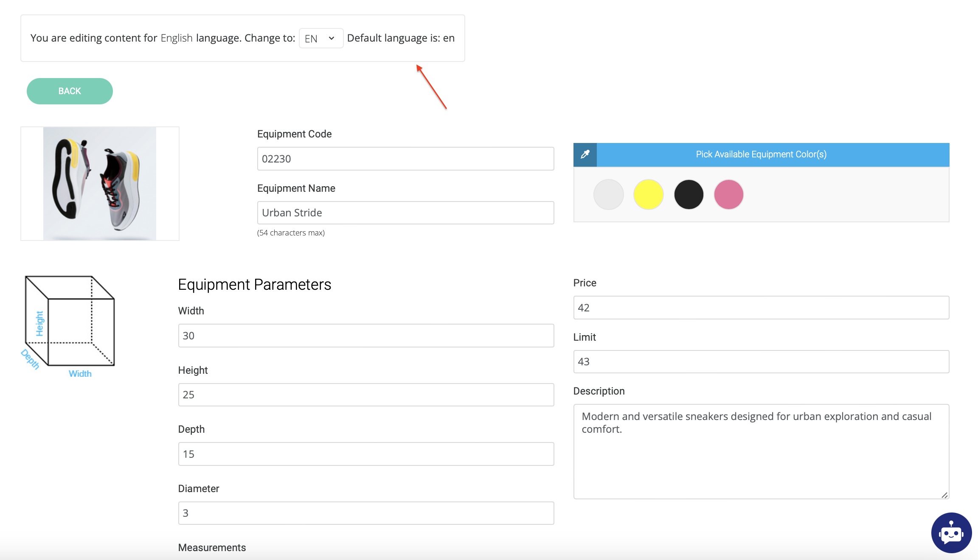978x560 pixels.
Task: Click the eyedropper color picker icon
Action: pos(585,154)
